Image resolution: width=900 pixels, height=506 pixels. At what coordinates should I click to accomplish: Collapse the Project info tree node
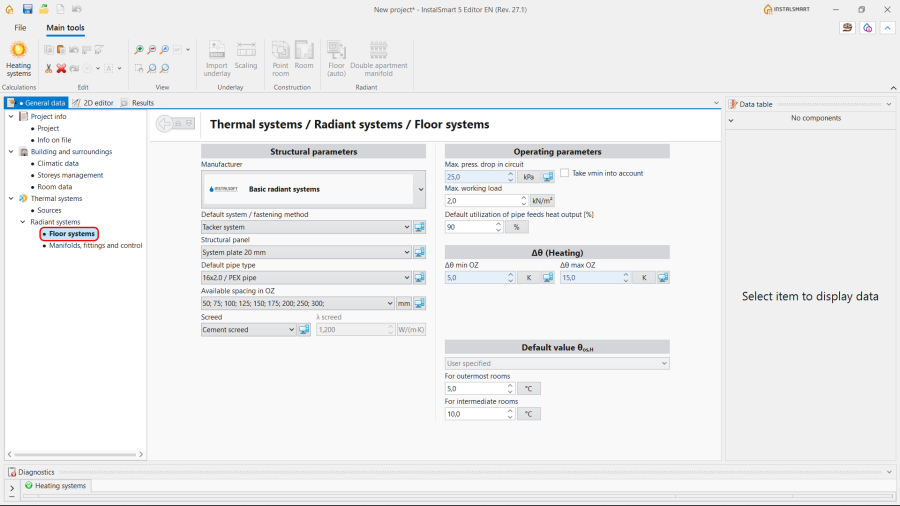coord(11,116)
